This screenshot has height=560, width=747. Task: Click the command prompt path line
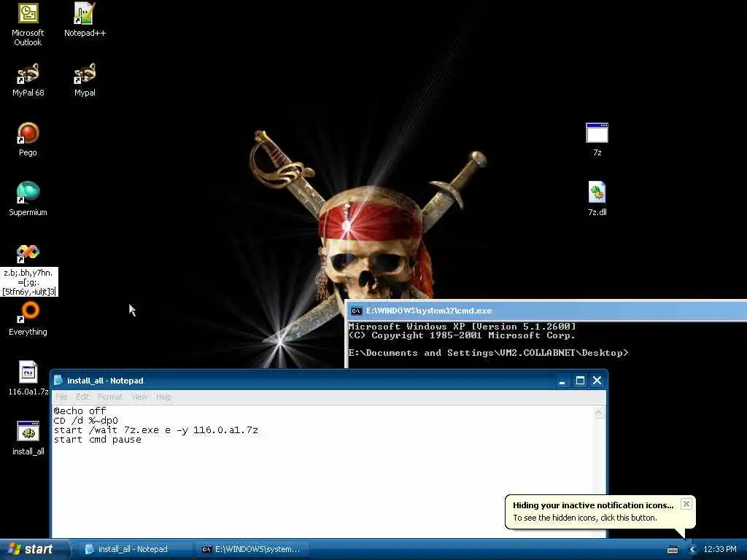click(488, 353)
